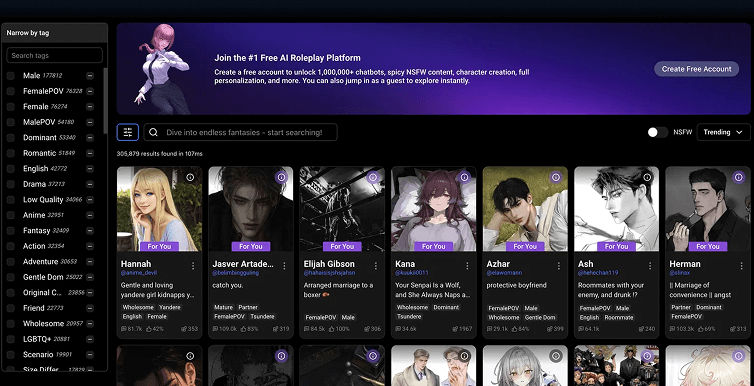
Task: Exclude the Dominant tag with minus icon
Action: [90, 137]
